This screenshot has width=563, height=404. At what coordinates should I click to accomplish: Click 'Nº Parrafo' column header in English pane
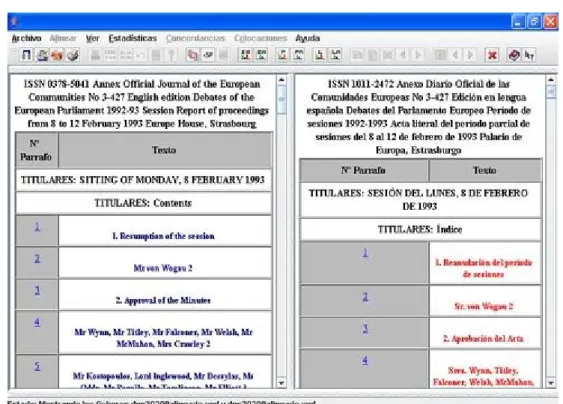click(x=36, y=150)
